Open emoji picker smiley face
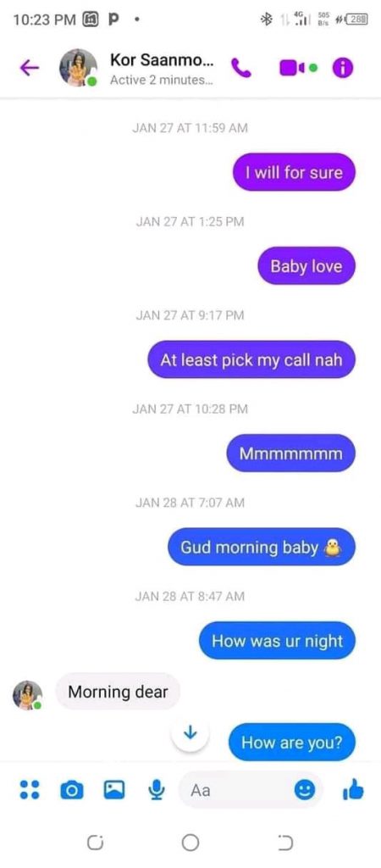The width and height of the screenshot is (381, 868). tap(304, 791)
